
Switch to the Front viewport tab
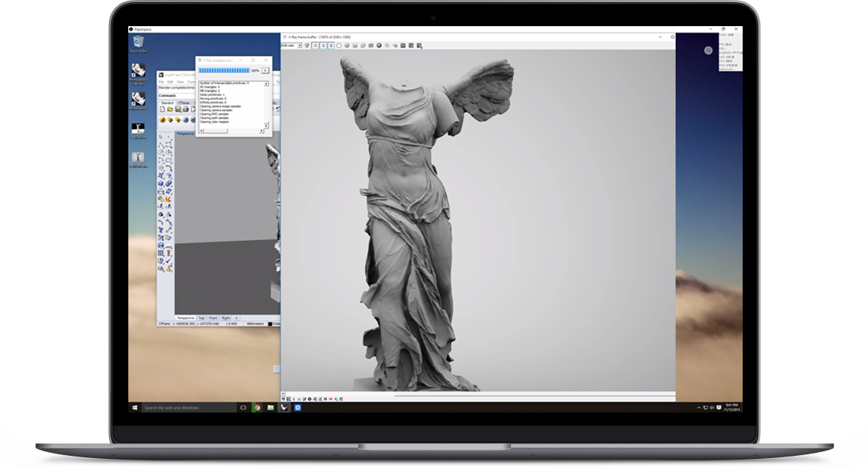213,319
